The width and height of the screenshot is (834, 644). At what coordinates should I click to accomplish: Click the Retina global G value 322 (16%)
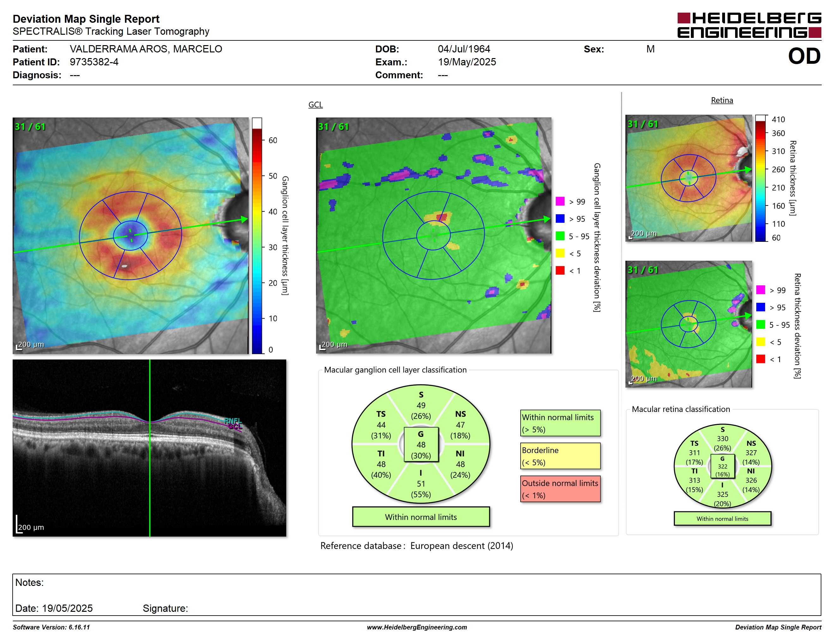722,466
